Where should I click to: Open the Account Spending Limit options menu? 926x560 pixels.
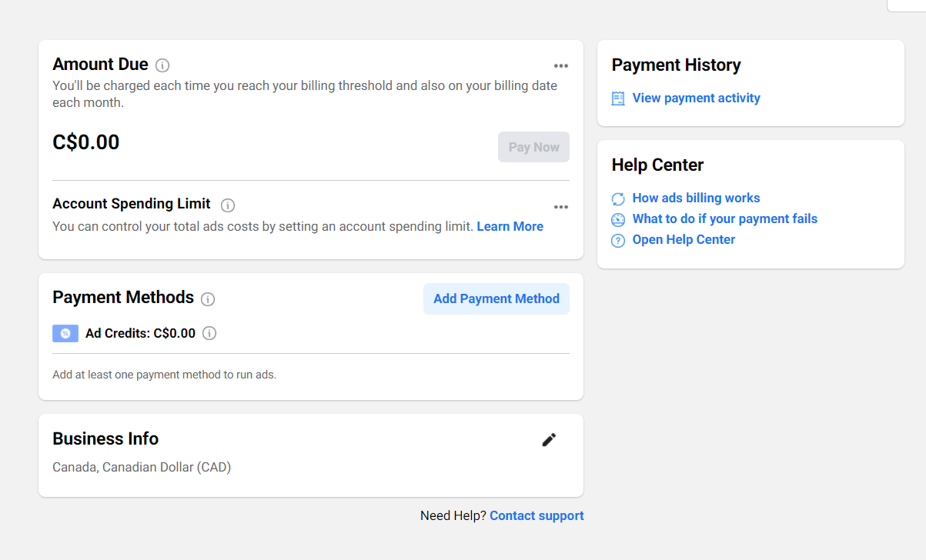pos(561,206)
